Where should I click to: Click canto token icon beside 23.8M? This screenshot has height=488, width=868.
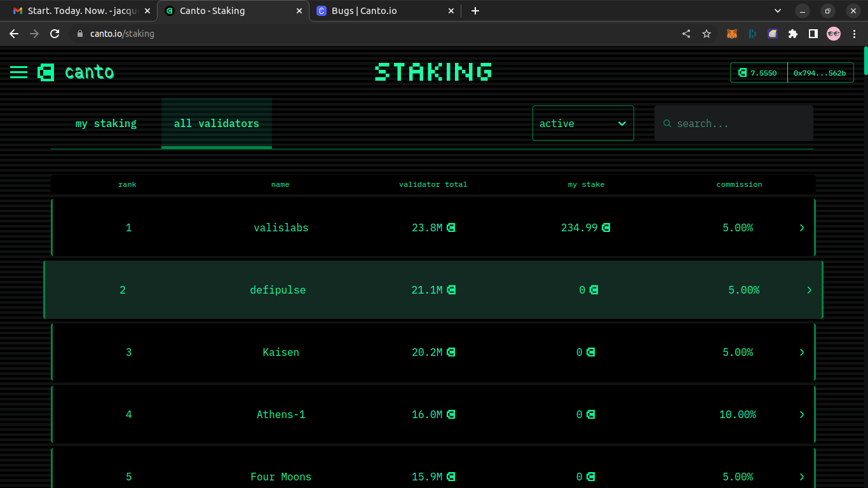coord(451,227)
